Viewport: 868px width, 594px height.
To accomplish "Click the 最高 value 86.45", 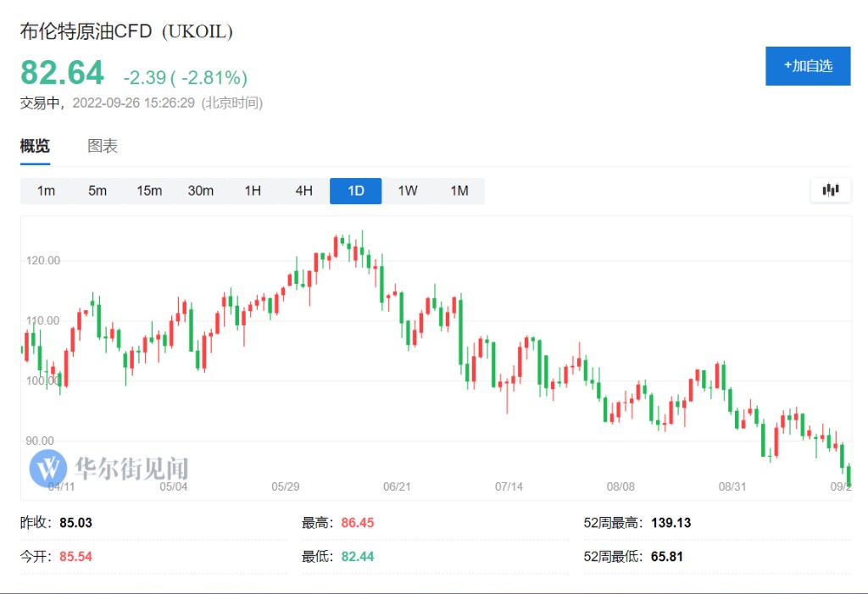I will [358, 523].
